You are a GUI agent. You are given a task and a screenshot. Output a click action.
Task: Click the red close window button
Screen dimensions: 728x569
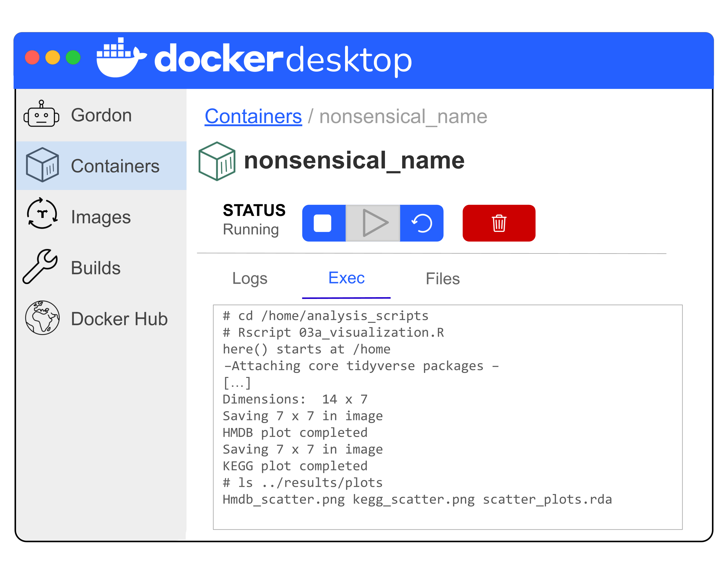(32, 57)
